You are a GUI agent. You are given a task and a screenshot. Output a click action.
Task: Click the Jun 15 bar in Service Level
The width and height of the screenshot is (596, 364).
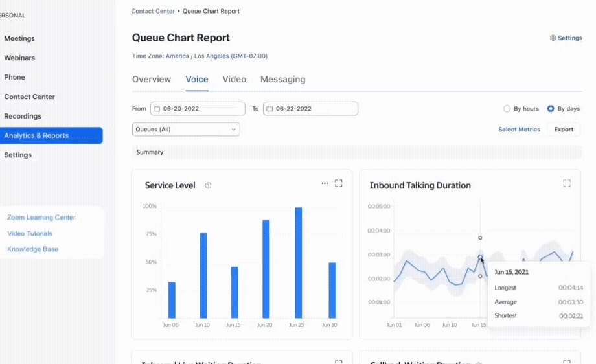coord(235,293)
